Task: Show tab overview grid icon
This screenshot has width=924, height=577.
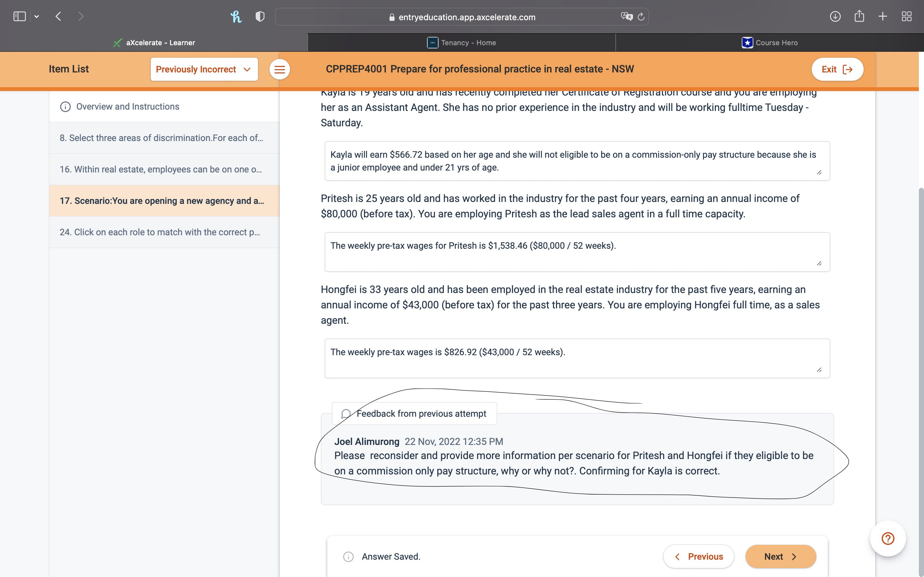Action: [906, 17]
